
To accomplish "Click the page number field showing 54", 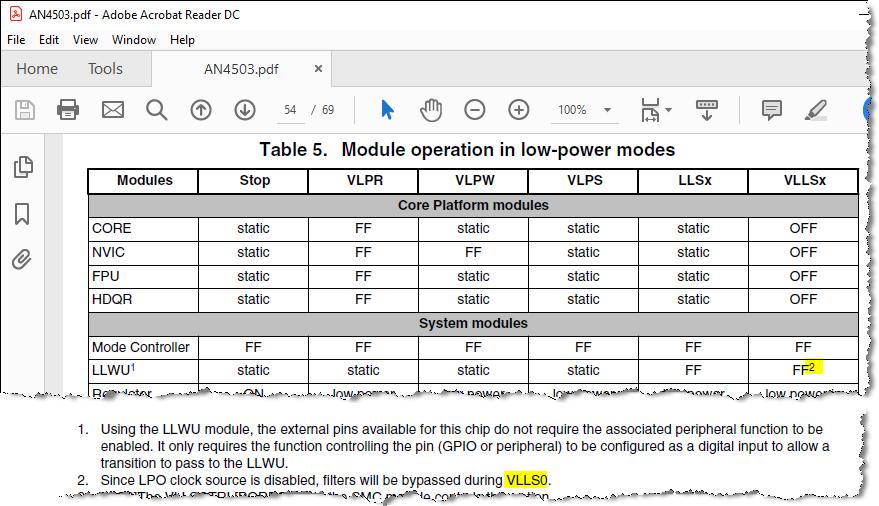I will [x=290, y=110].
